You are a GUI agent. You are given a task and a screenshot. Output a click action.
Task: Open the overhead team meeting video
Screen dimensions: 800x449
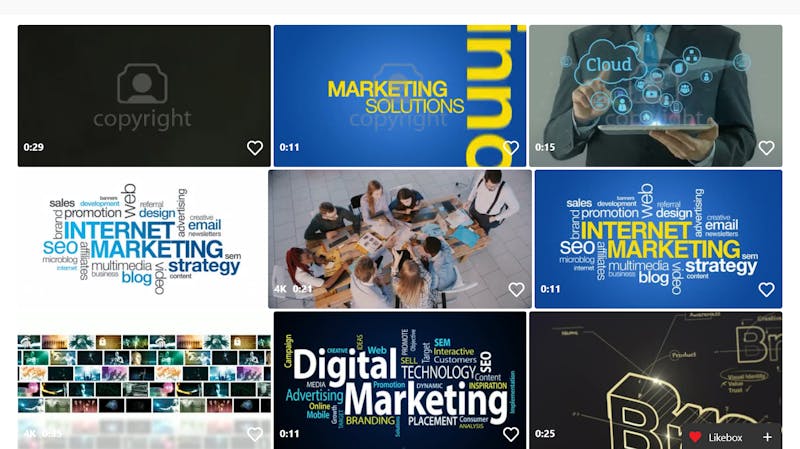(399, 239)
